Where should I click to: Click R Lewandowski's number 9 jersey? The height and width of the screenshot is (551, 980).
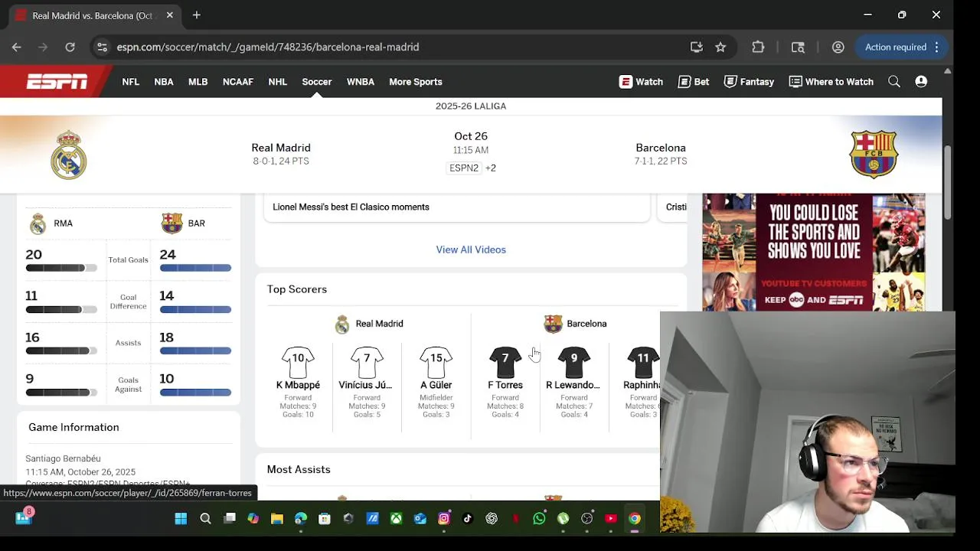[x=574, y=362]
